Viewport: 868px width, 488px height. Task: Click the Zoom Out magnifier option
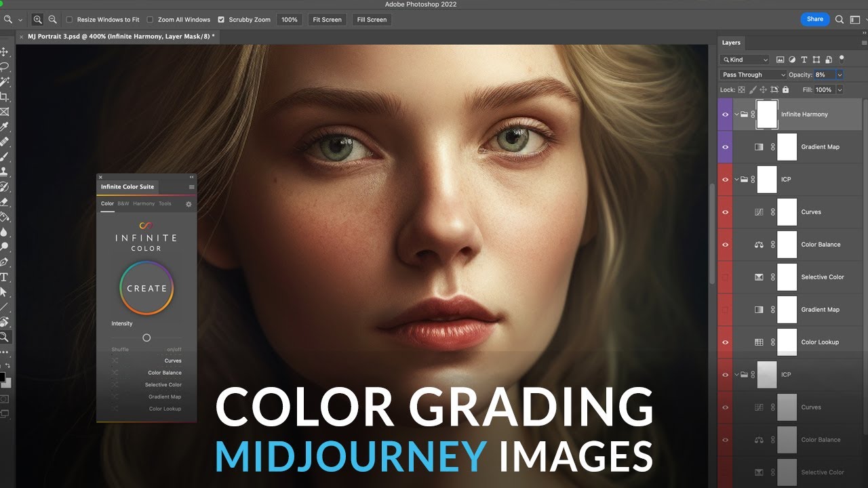tap(52, 20)
